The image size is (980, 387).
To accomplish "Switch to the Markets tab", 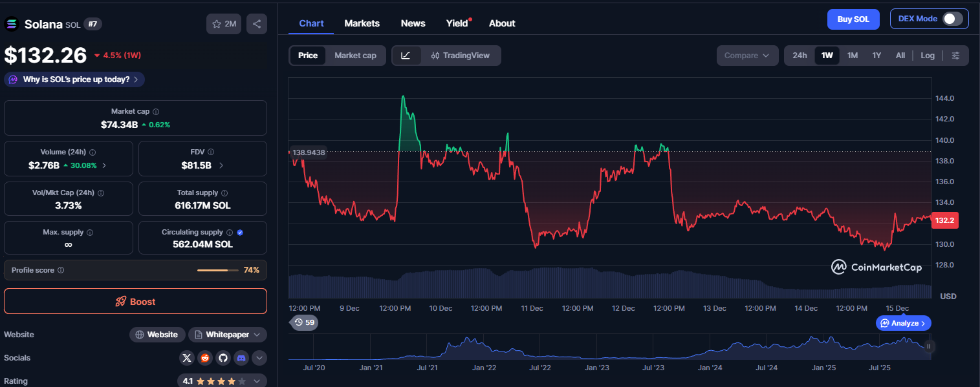I will point(362,23).
